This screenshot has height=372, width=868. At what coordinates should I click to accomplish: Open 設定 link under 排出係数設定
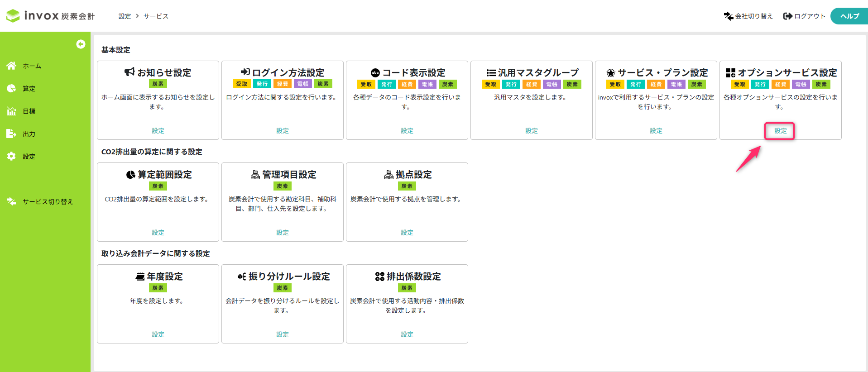click(x=407, y=334)
